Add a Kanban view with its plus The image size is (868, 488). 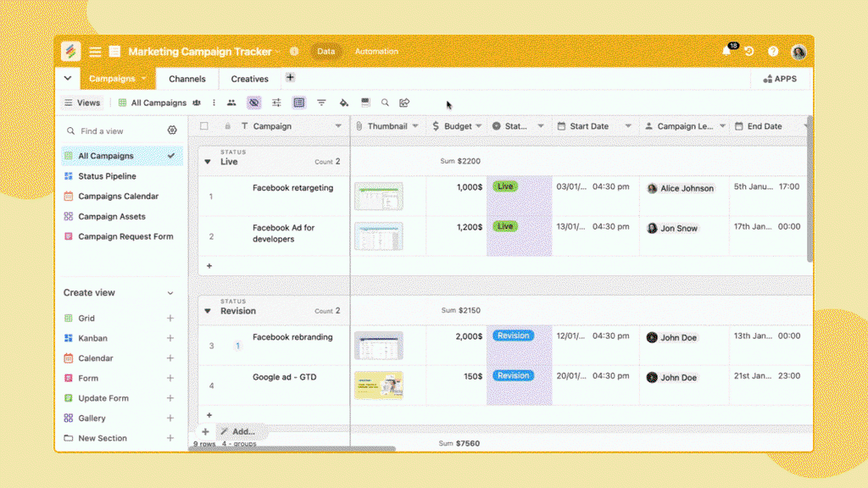point(170,338)
